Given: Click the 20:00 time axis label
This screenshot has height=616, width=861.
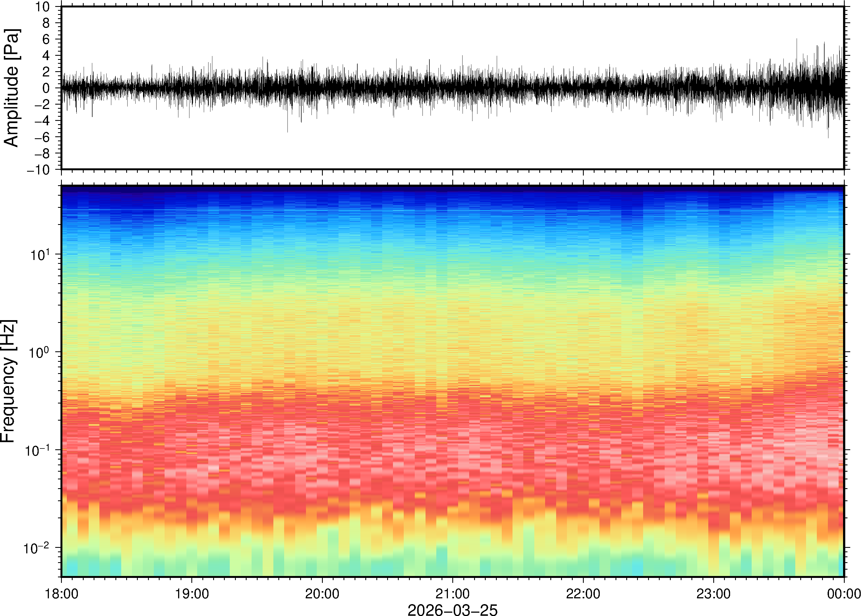Looking at the screenshot, I should point(322,594).
